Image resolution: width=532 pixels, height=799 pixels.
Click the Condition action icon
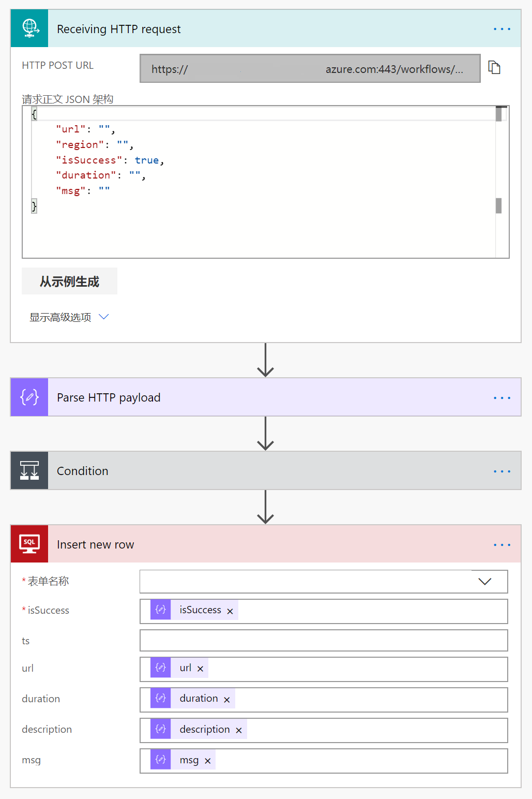(x=29, y=470)
